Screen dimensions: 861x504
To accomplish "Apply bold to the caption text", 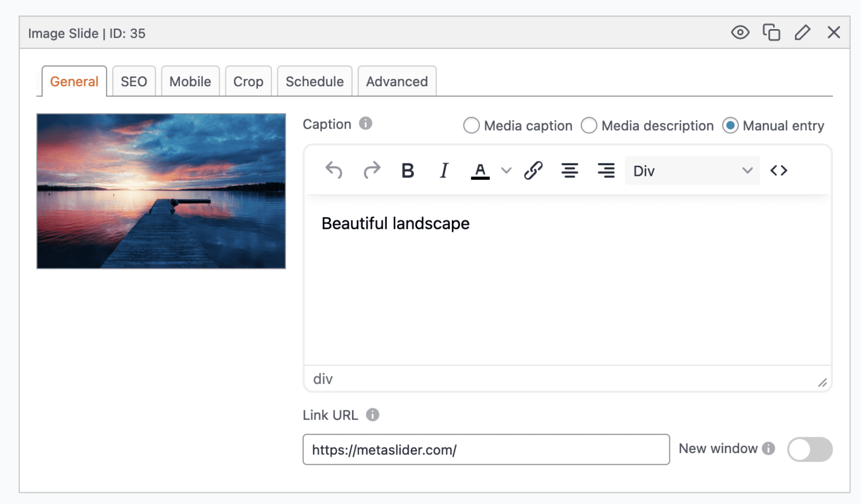I will (408, 170).
